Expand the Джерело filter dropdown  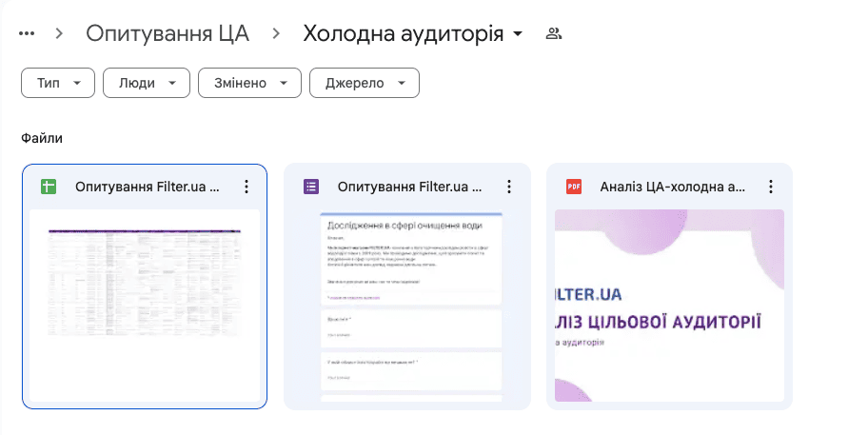click(x=365, y=83)
